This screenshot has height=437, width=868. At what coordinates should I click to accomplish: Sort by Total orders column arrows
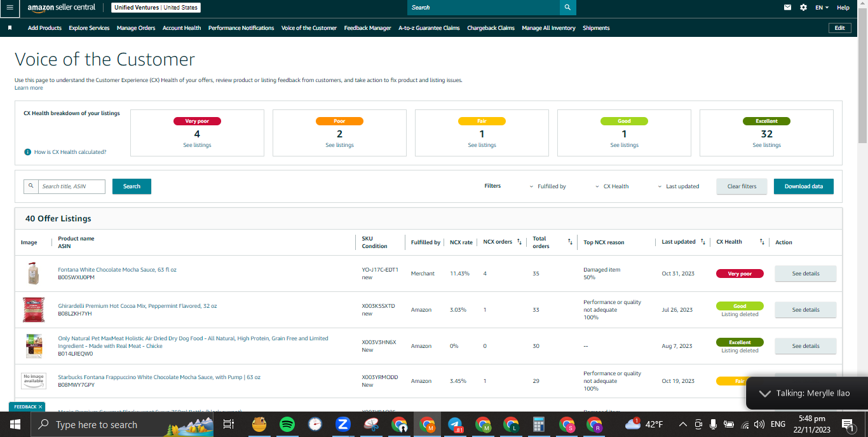point(570,242)
